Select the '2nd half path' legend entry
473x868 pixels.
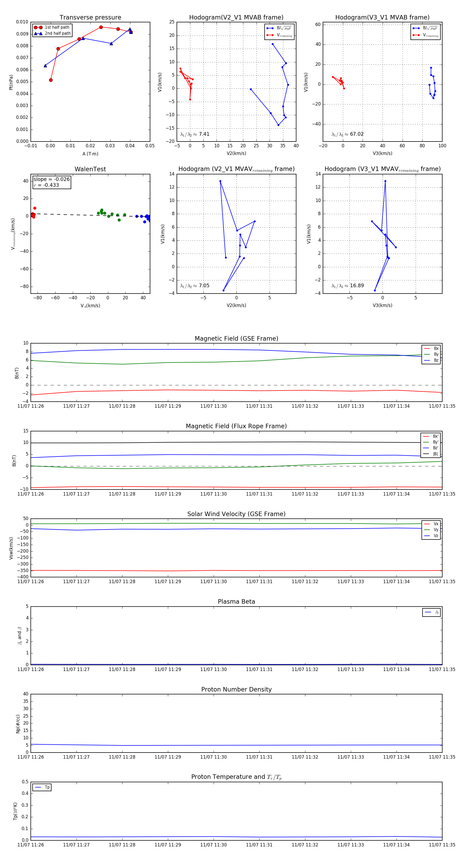(x=52, y=33)
